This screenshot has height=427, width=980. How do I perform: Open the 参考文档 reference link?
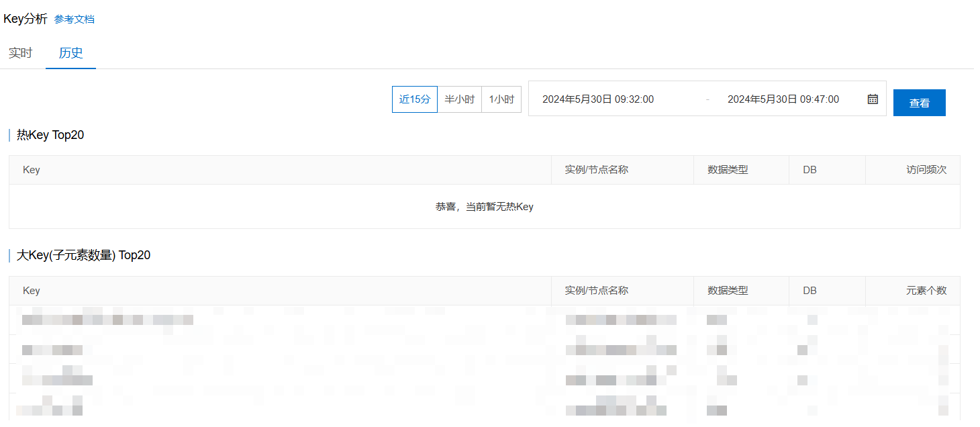tap(74, 19)
